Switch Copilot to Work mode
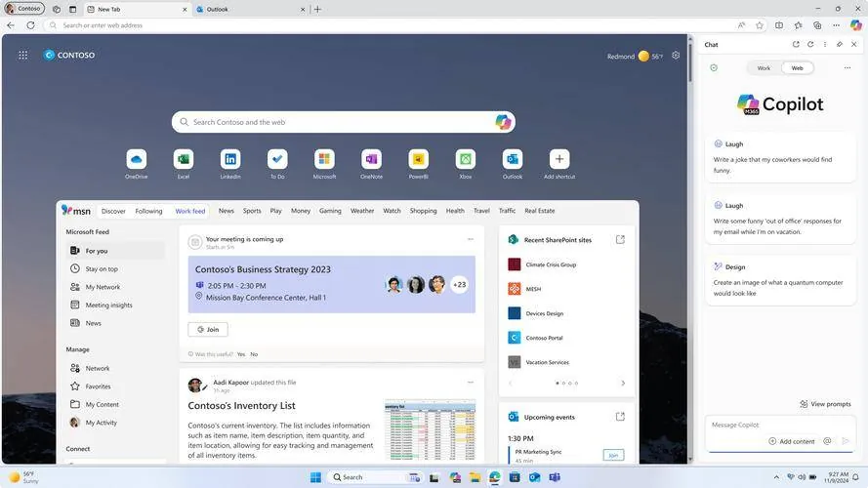 click(x=764, y=68)
